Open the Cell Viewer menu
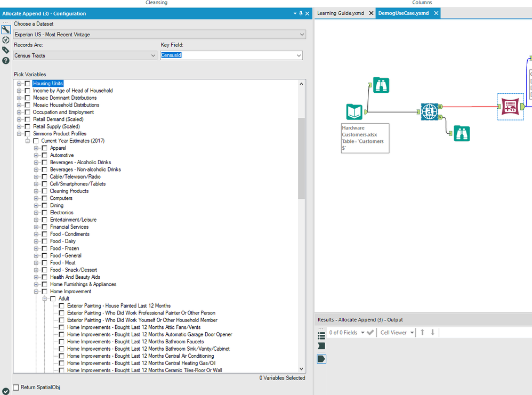The width and height of the screenshot is (532, 395). (x=397, y=333)
